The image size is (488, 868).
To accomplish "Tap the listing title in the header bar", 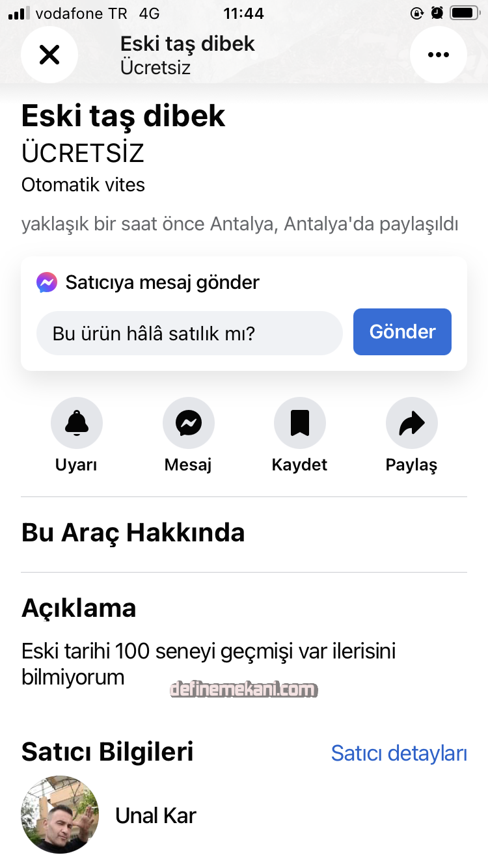I will pyautogui.click(x=187, y=44).
